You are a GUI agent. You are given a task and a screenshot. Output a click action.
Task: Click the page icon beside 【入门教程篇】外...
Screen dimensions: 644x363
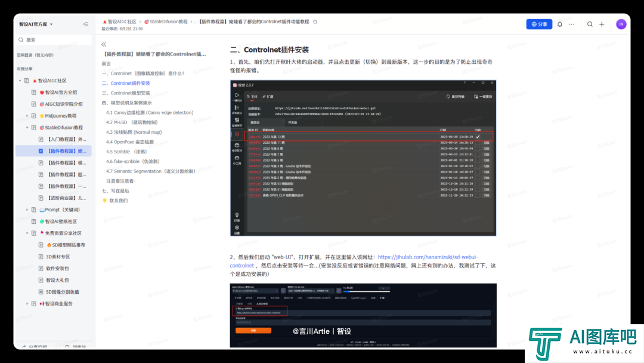click(x=41, y=139)
